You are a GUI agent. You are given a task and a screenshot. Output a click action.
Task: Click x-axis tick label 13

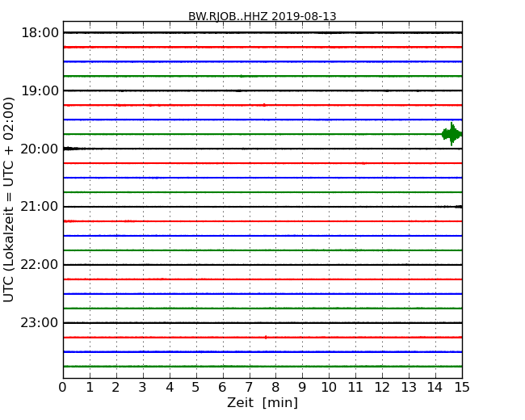coord(409,388)
